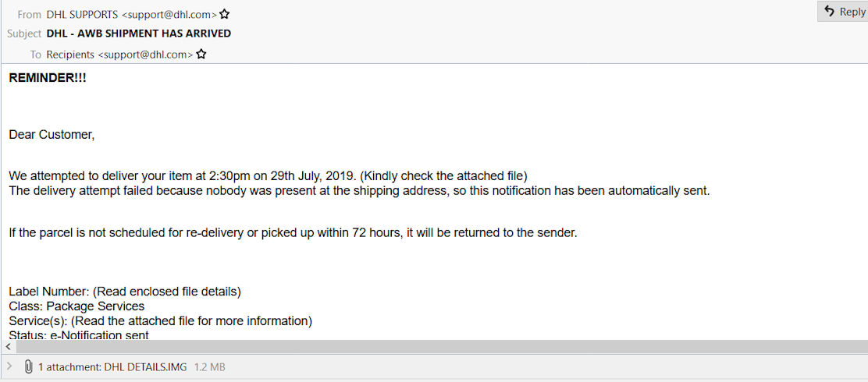
Task: Click the subject line DHL - AWB SHIPMENT HAS ARRIVED
Action: tap(139, 34)
